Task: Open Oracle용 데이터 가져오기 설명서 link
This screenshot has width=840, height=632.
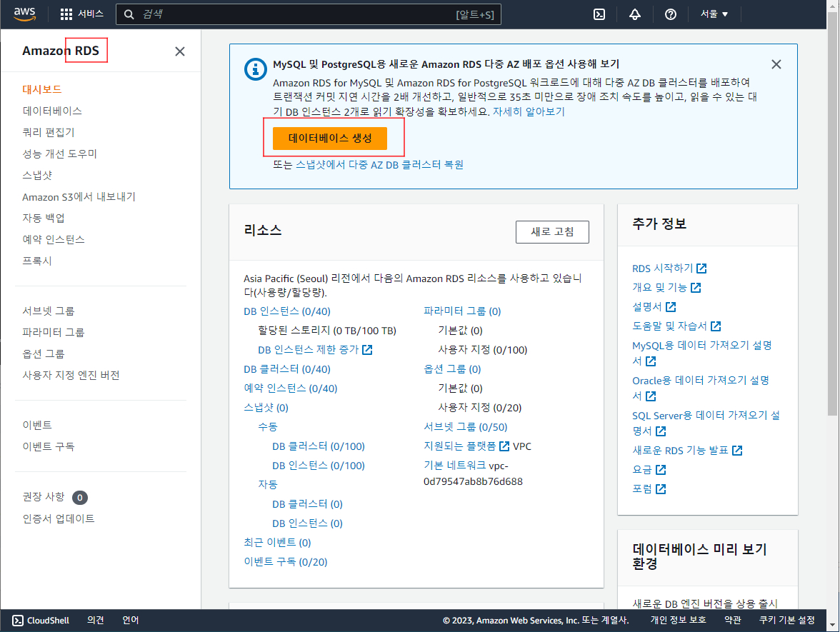Action: click(701, 388)
